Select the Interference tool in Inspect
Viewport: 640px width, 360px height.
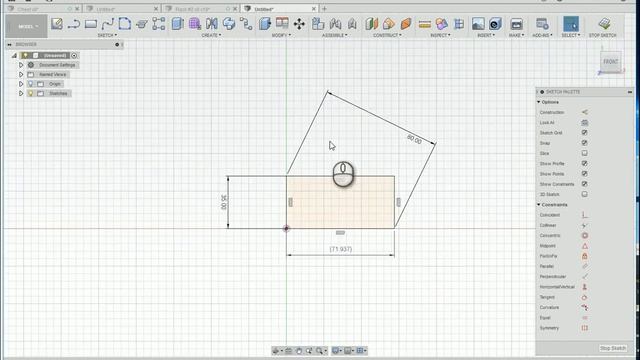click(x=441, y=24)
